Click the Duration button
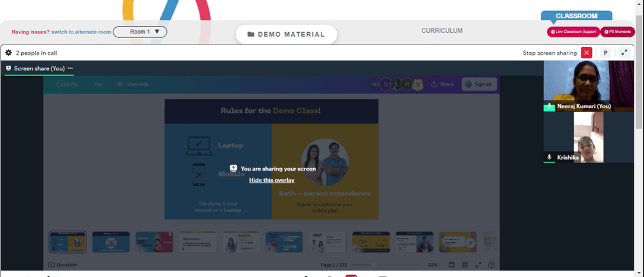The image size is (644, 277). [x=62, y=265]
